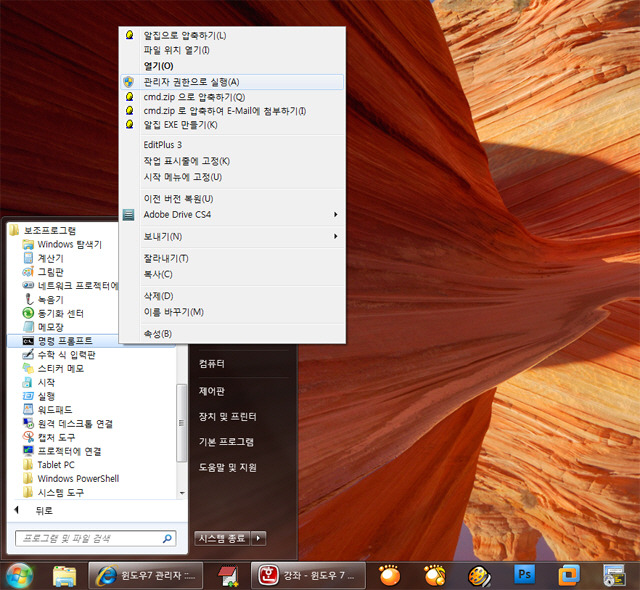
Task: Open the shutdown options arrow
Action: coord(259,538)
